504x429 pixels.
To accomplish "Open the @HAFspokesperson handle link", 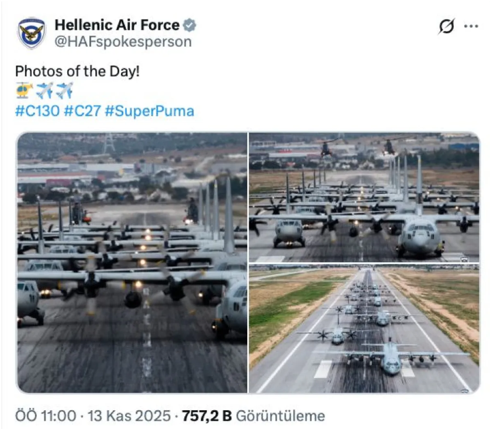I will pos(123,42).
